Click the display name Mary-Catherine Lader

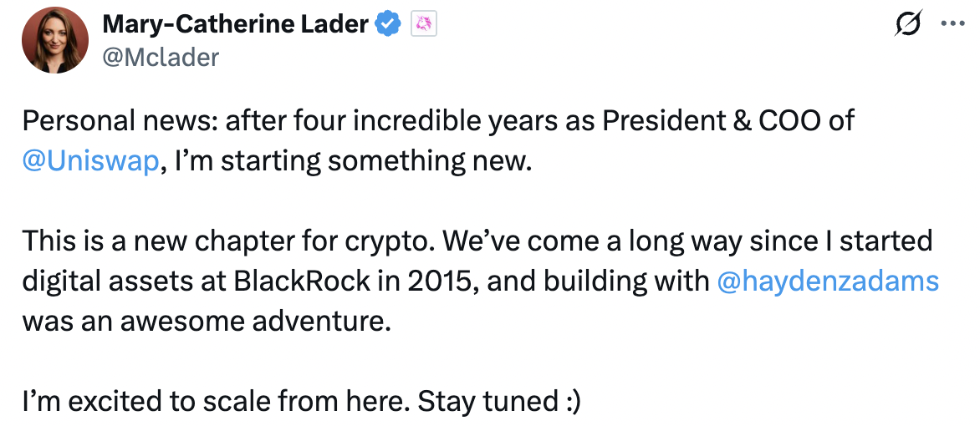click(234, 24)
